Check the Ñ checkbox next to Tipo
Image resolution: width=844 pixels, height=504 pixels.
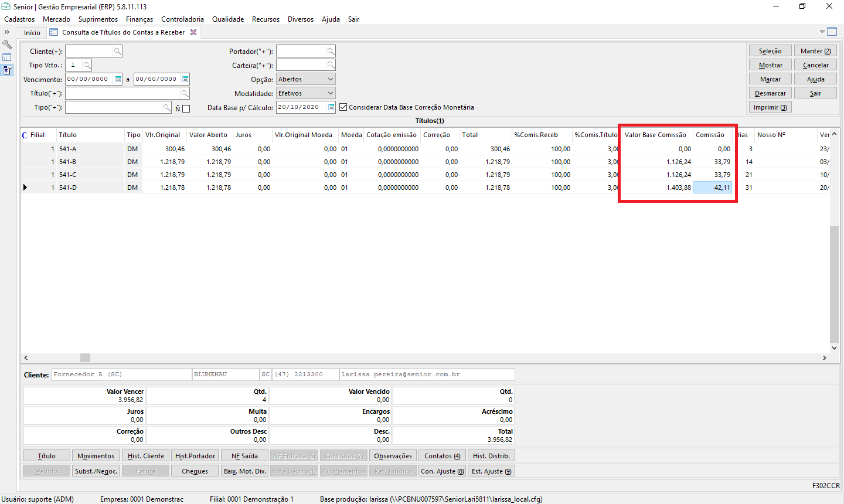pyautogui.click(x=186, y=108)
